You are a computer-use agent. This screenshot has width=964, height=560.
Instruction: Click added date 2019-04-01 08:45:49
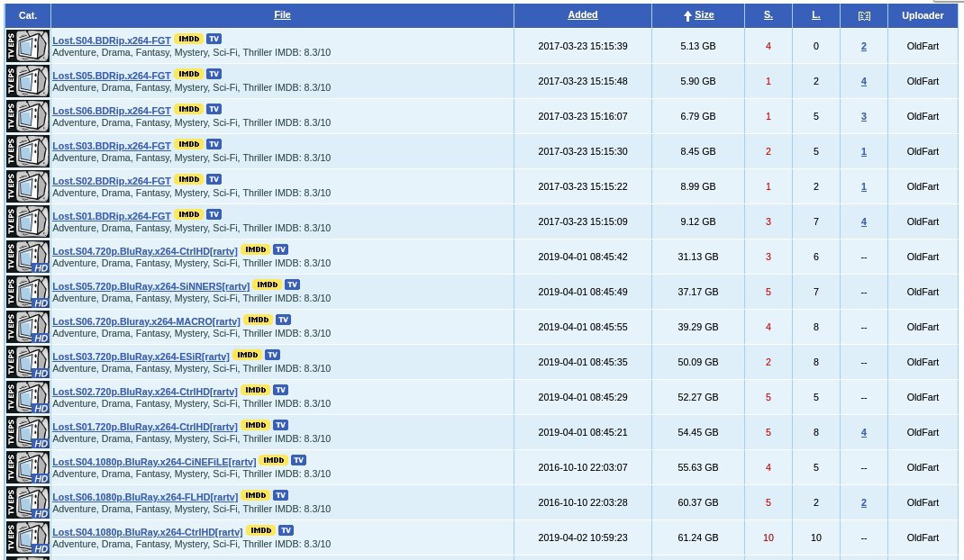(x=583, y=292)
